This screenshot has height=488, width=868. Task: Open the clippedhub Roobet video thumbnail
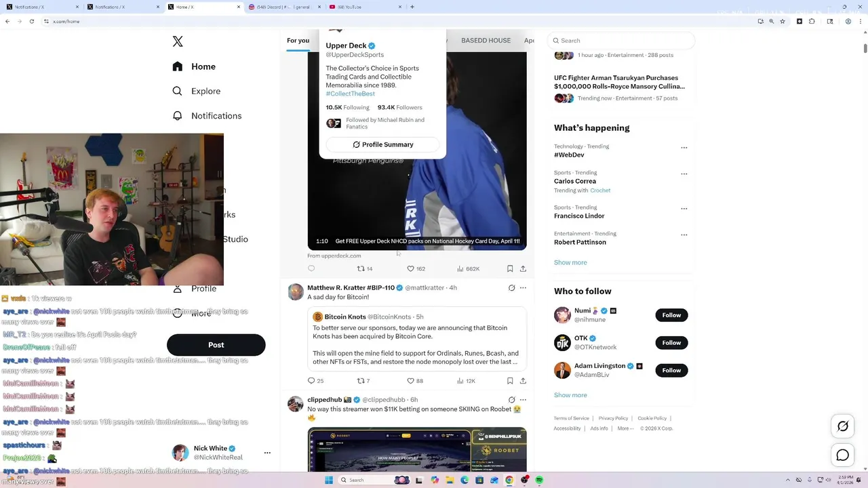click(416, 449)
